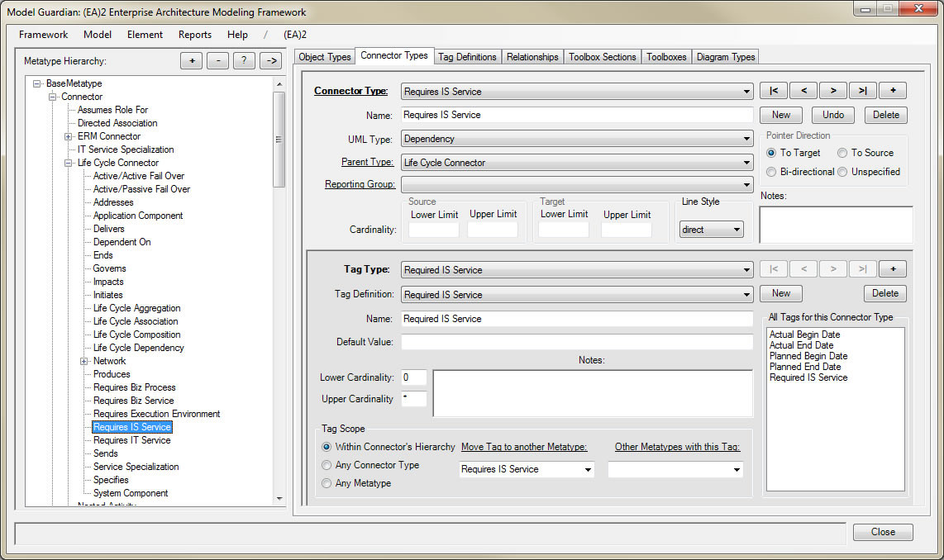944x560 pixels.
Task: Open the Reports menu
Action: [195, 35]
